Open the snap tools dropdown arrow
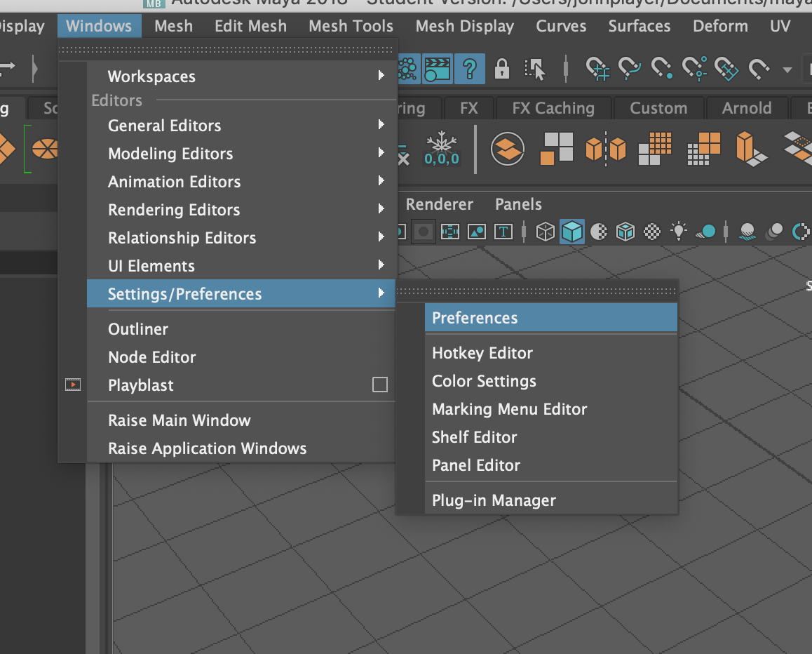Image resolution: width=812 pixels, height=654 pixels. 785,69
